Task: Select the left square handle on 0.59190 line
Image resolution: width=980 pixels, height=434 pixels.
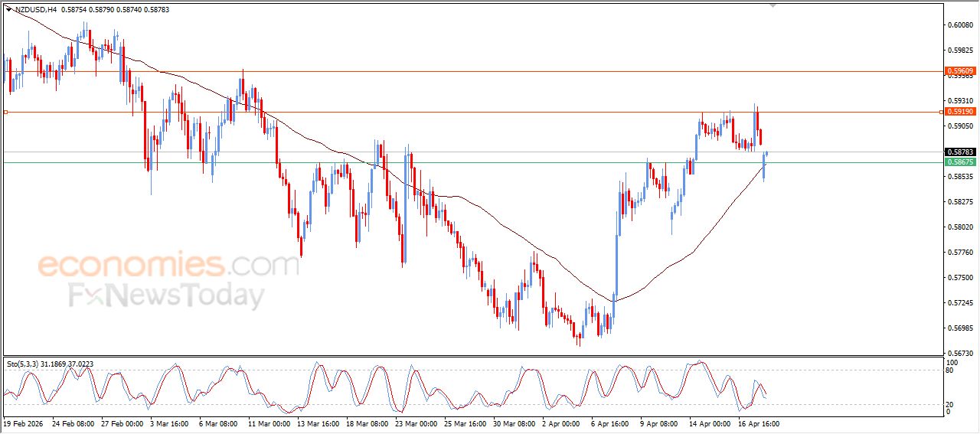Action: tap(5, 113)
